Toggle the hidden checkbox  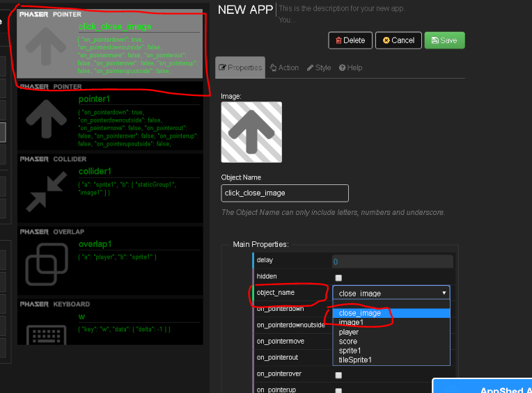338,278
